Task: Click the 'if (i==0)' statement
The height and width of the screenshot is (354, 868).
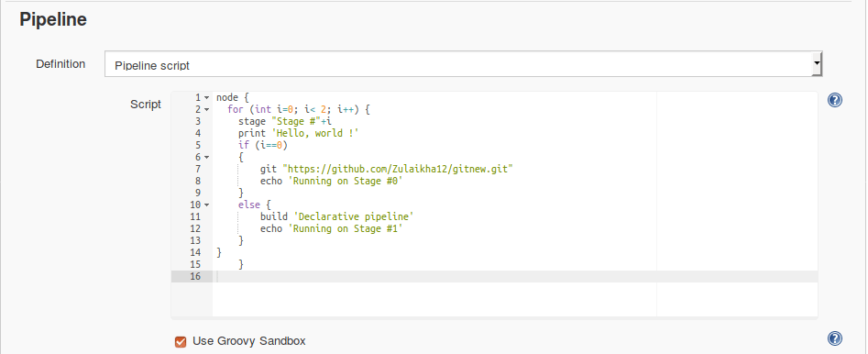Action: [x=263, y=145]
